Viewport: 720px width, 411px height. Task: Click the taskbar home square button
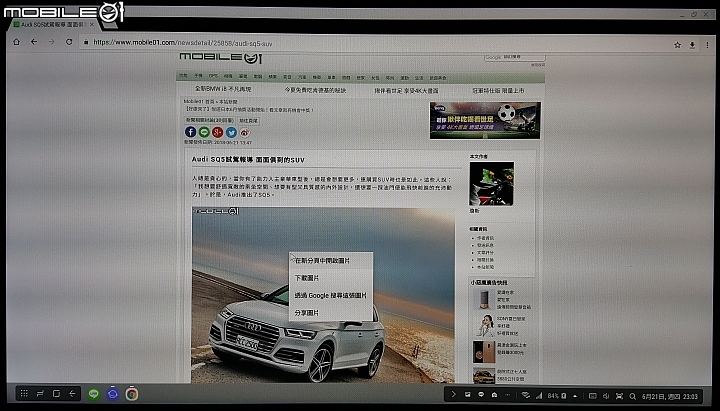pos(56,394)
